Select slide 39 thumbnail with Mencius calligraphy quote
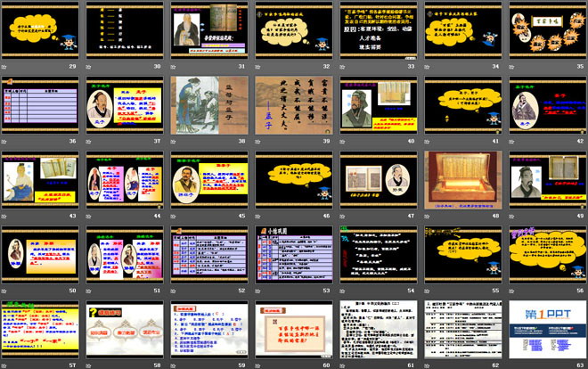Image resolution: width=588 pixels, height=369 pixels. (294, 105)
